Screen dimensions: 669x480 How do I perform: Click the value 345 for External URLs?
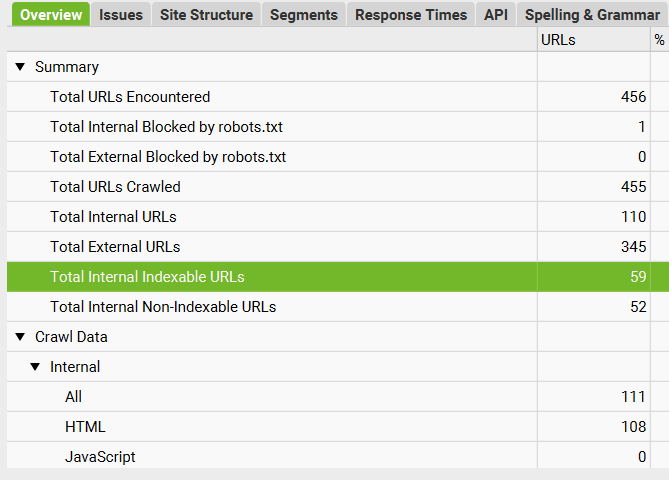(634, 247)
